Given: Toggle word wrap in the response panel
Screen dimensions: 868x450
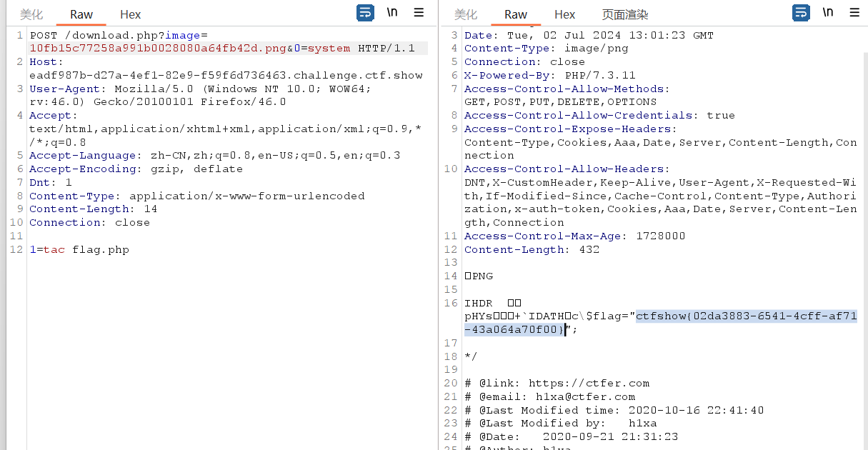Looking at the screenshot, I should tap(802, 13).
